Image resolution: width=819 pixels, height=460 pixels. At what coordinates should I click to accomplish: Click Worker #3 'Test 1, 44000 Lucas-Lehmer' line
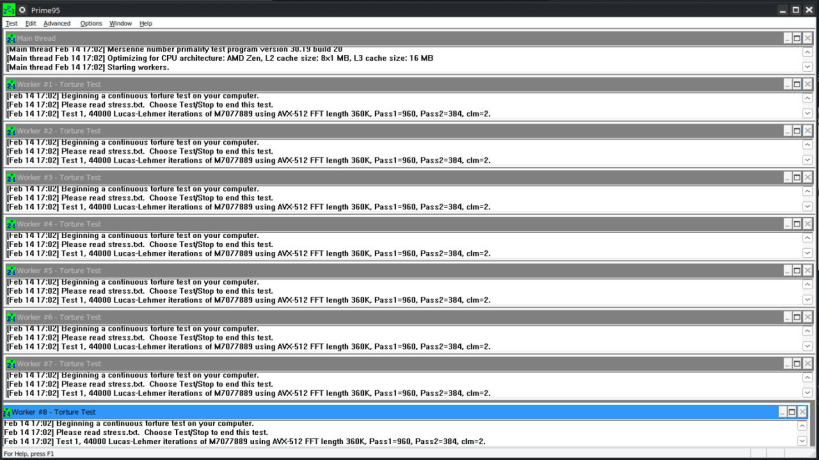click(x=249, y=207)
